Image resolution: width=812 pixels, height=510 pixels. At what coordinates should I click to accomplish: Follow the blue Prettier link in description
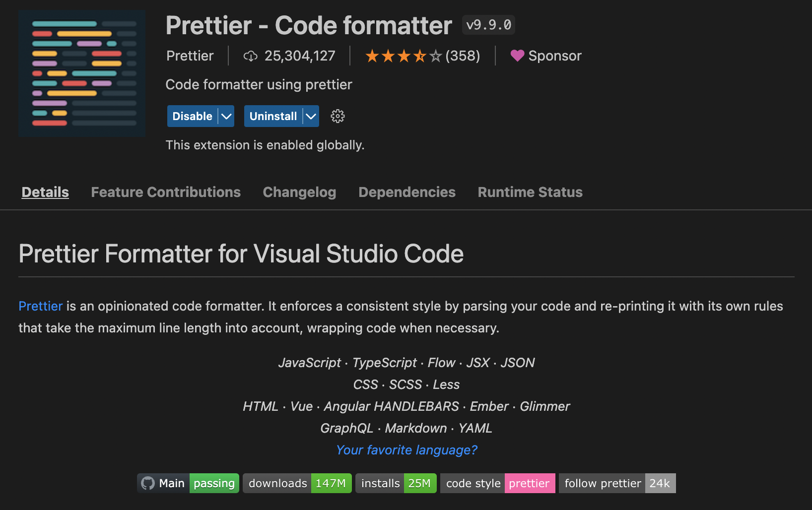(41, 306)
